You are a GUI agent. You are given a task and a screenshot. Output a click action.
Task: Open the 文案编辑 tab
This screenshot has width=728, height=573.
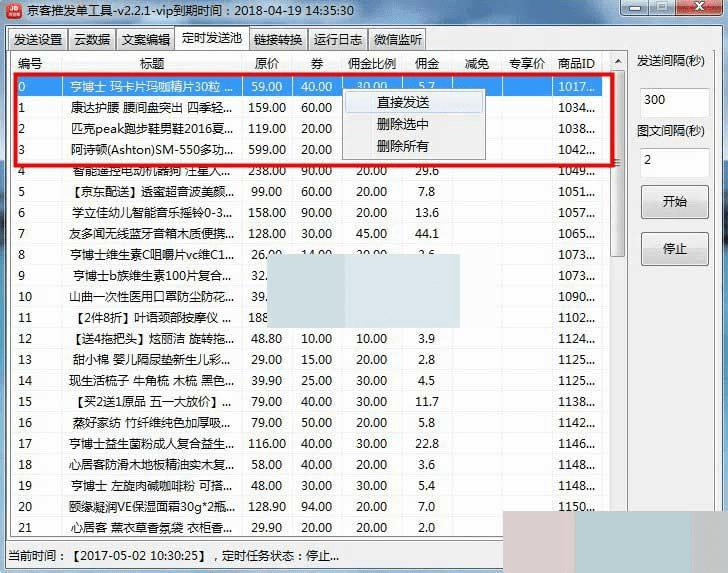pyautogui.click(x=146, y=40)
